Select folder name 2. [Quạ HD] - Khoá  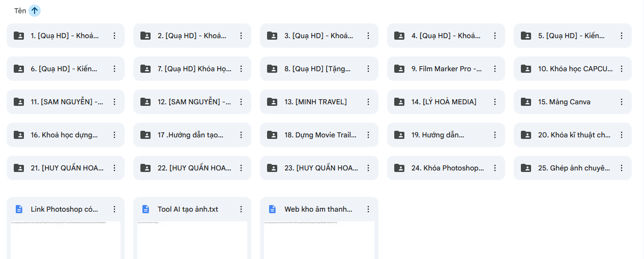[x=192, y=36]
